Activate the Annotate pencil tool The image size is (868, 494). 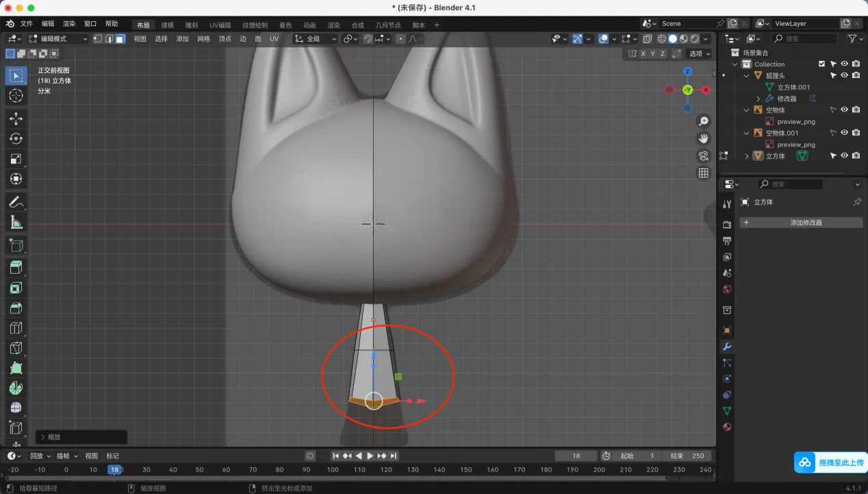tap(16, 202)
